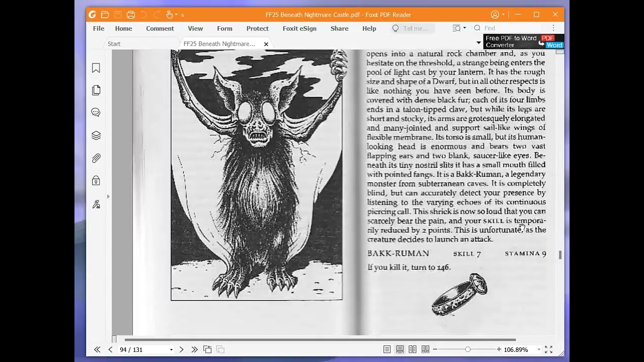
Task: Expand the tab list dropdown arrow
Action: tap(478, 43)
